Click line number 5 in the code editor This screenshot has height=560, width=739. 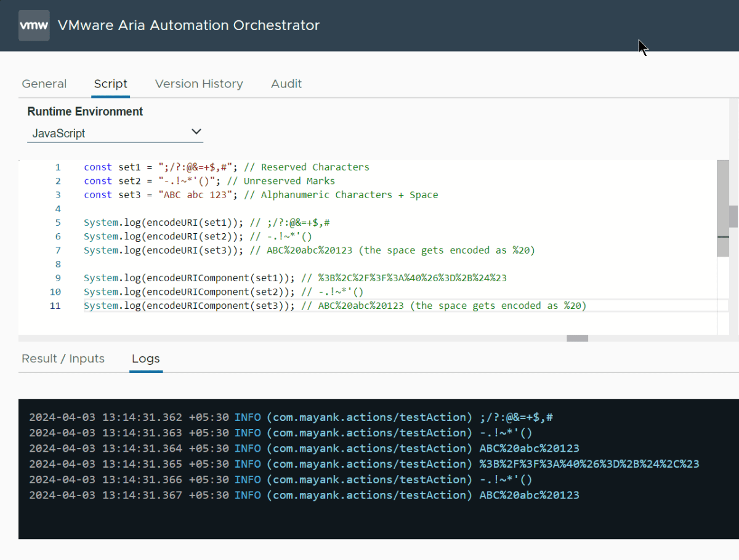[58, 222]
